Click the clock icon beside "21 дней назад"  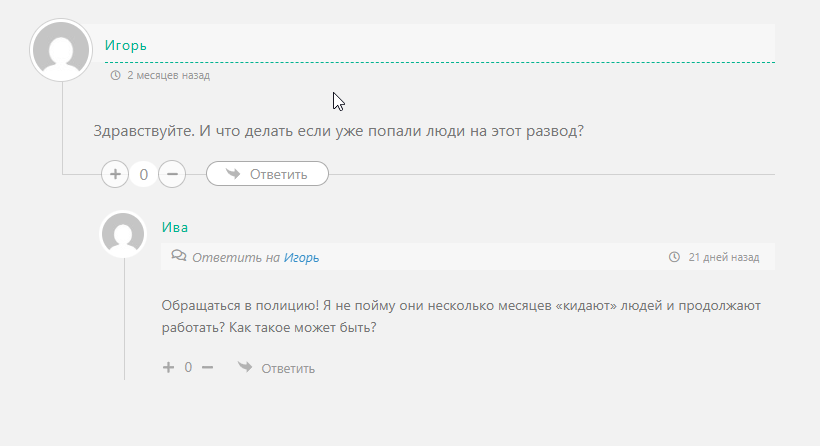click(x=674, y=257)
